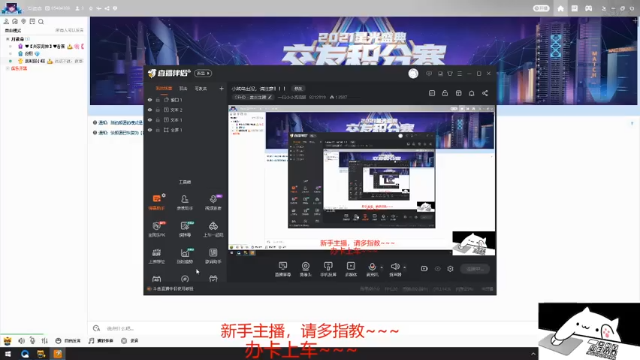
Task: Open location pin icon in left channel panel
Action: 24,22
